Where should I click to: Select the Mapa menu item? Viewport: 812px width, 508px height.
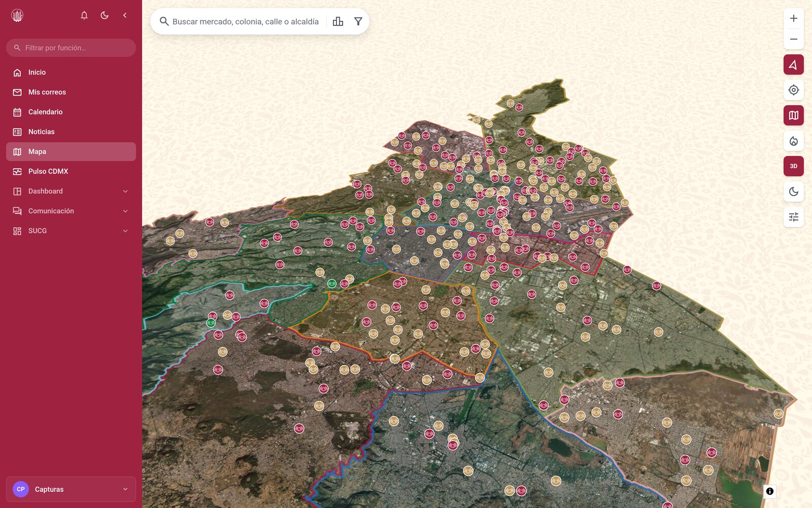71,151
